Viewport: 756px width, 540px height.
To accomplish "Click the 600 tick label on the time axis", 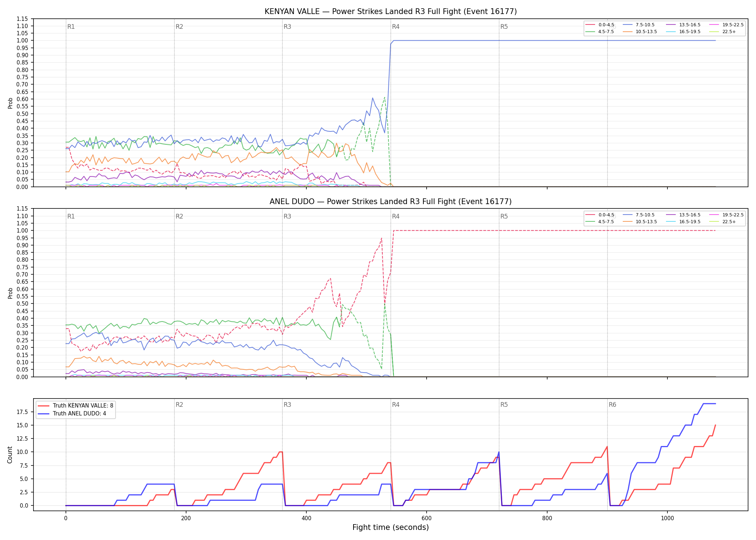I will pos(427,518).
